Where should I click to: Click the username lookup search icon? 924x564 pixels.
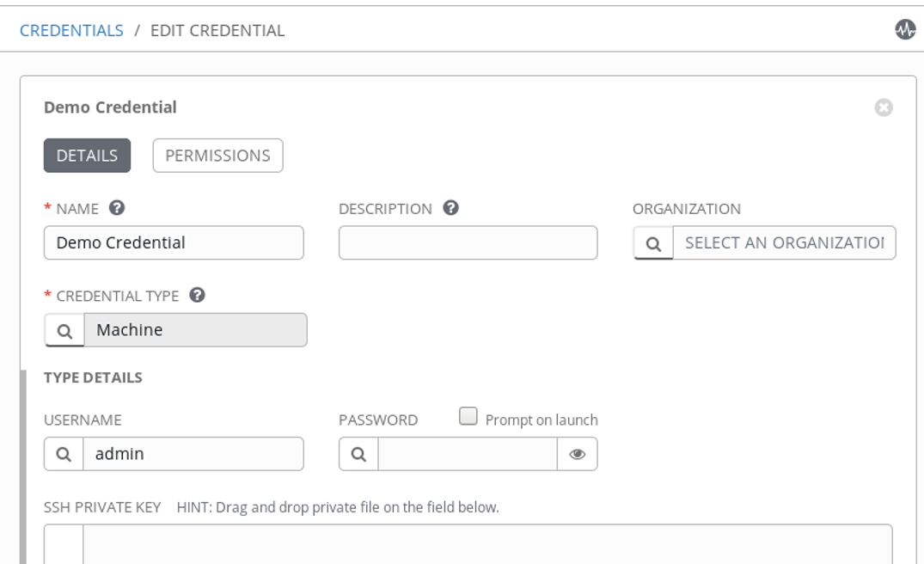[x=64, y=454]
